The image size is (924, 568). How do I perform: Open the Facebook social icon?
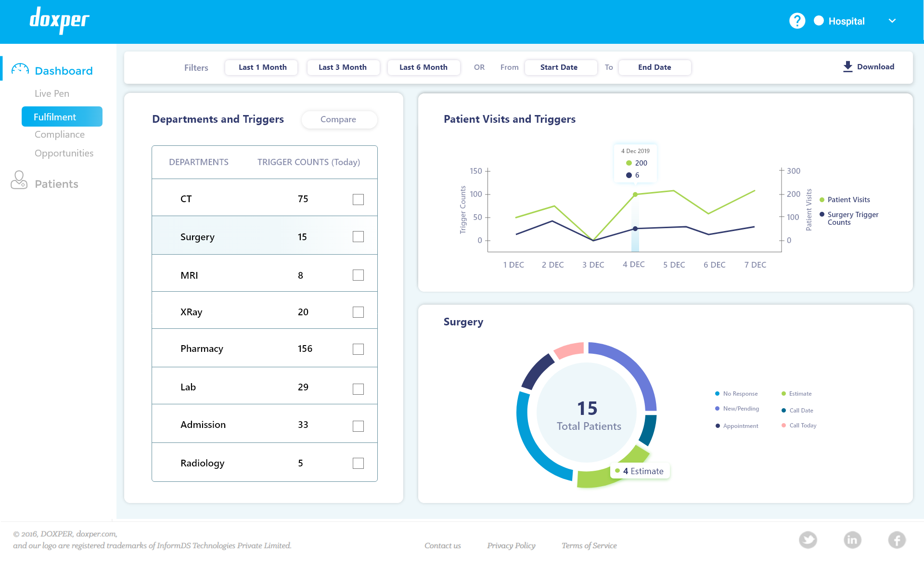tap(897, 540)
